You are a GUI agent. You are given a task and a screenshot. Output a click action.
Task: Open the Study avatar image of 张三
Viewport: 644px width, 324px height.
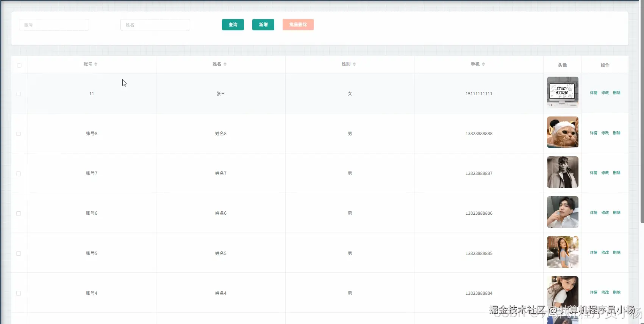pyautogui.click(x=563, y=92)
